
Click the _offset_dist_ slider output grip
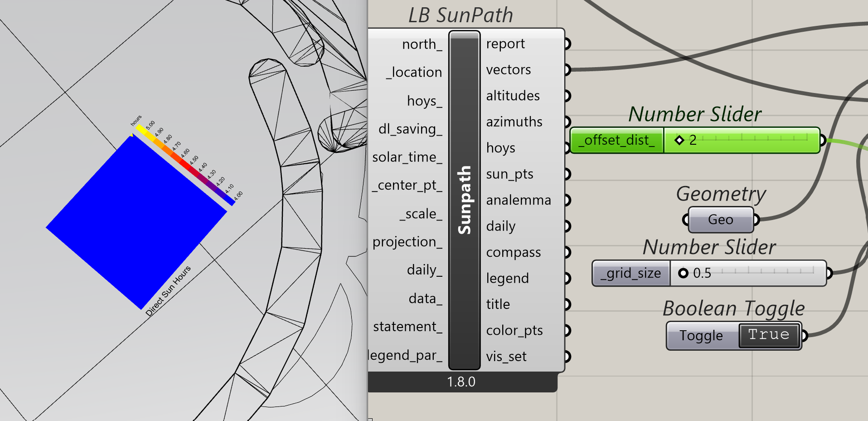click(823, 141)
